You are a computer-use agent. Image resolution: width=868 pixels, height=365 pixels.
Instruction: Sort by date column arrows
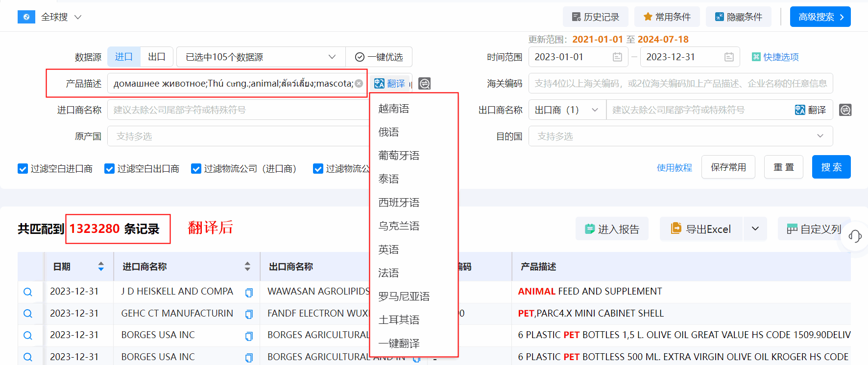(x=101, y=267)
